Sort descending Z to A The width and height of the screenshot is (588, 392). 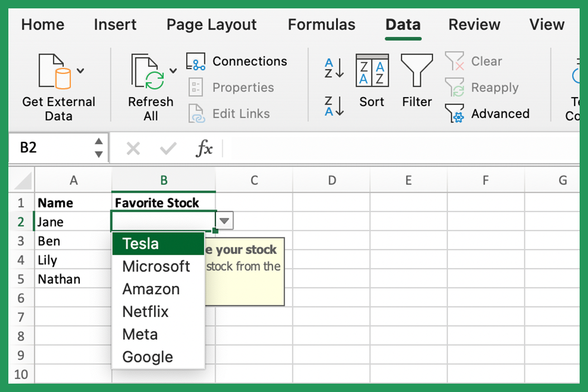pyautogui.click(x=334, y=106)
